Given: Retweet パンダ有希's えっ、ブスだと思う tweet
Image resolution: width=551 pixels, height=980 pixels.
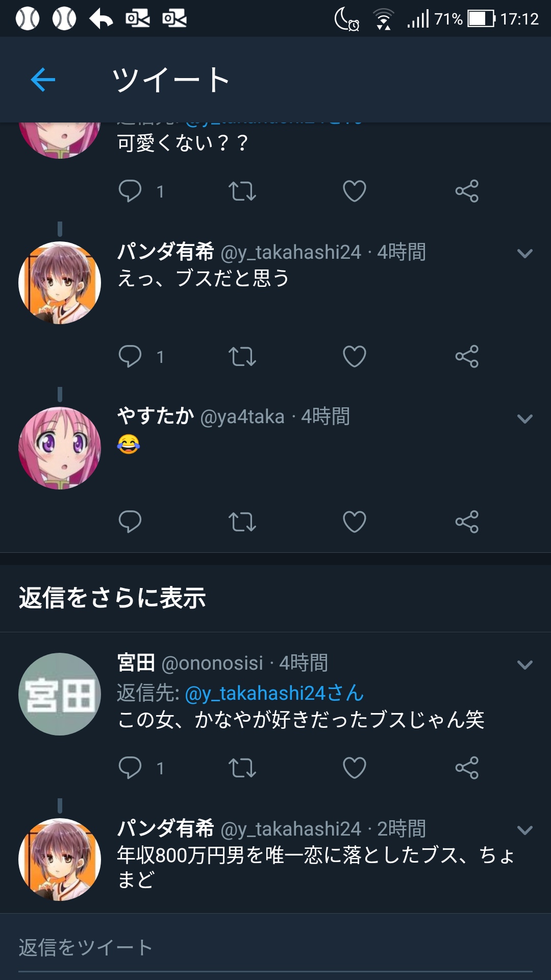Looking at the screenshot, I should coord(242,357).
